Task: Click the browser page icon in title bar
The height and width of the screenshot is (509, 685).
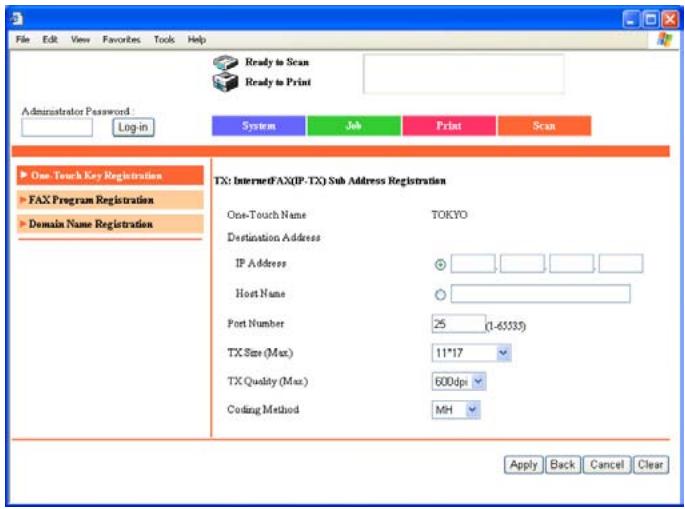Action: point(17,19)
